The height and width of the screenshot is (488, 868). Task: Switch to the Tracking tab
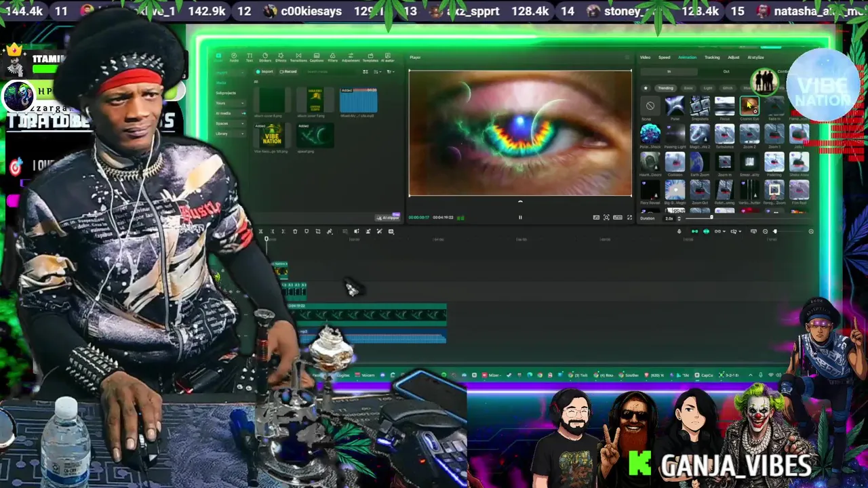point(712,58)
